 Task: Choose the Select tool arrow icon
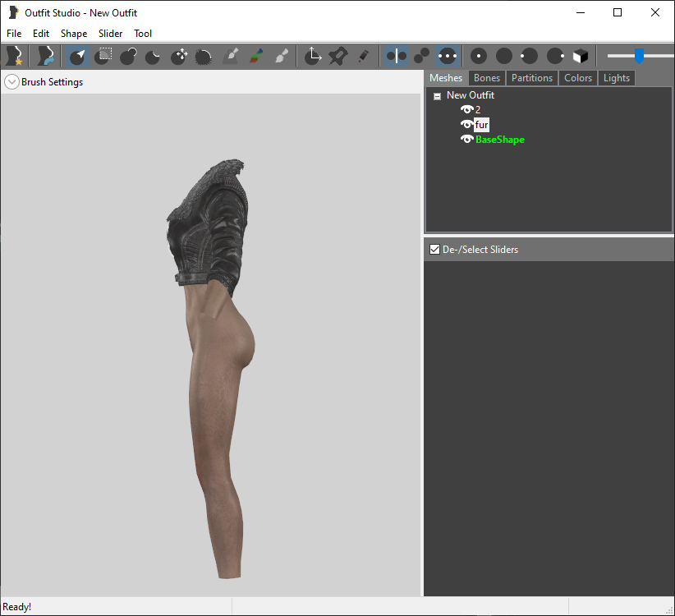[77, 56]
